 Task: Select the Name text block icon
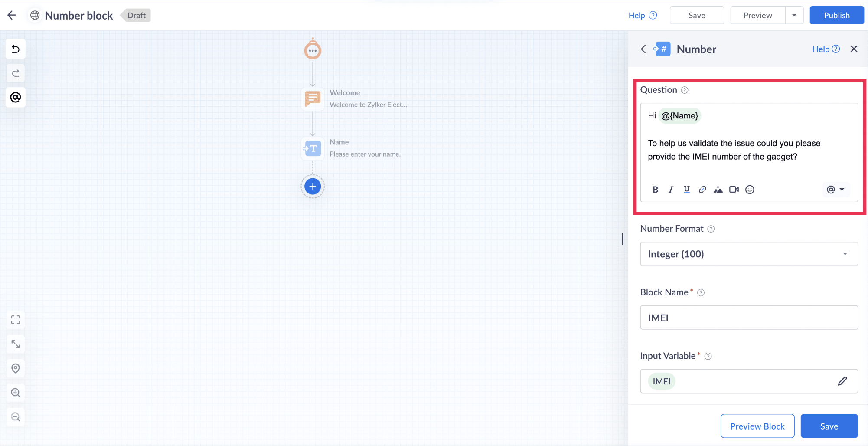click(x=313, y=148)
